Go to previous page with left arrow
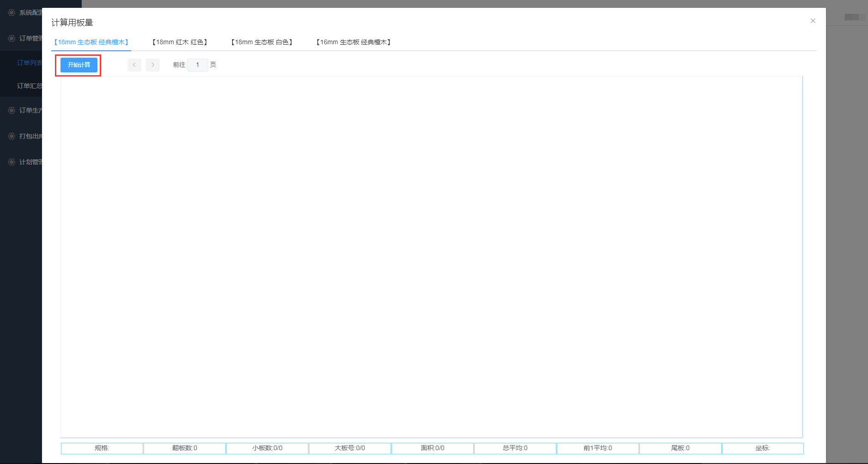The image size is (868, 464). tap(134, 65)
